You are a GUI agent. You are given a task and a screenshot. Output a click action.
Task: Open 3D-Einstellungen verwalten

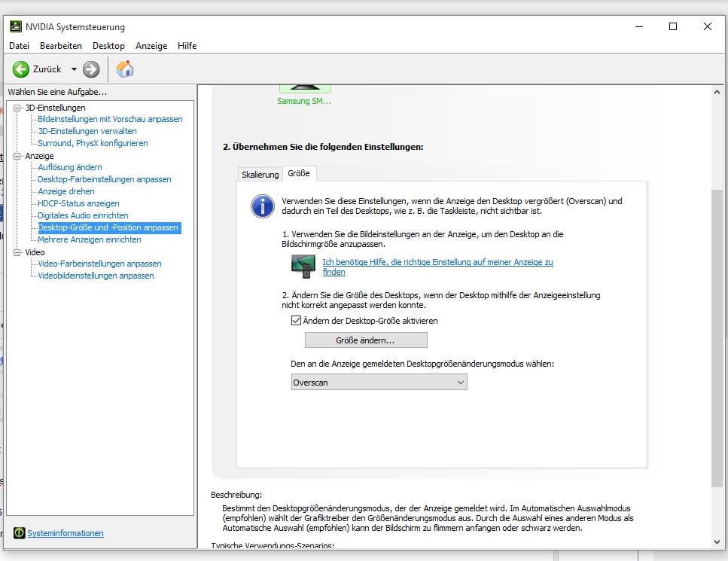pos(87,131)
